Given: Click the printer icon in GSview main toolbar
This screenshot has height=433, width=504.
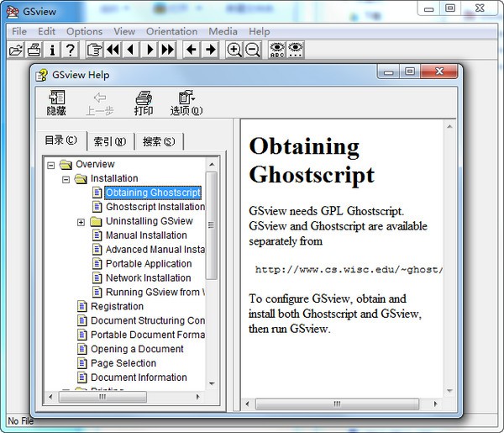Looking at the screenshot, I should pos(34,50).
